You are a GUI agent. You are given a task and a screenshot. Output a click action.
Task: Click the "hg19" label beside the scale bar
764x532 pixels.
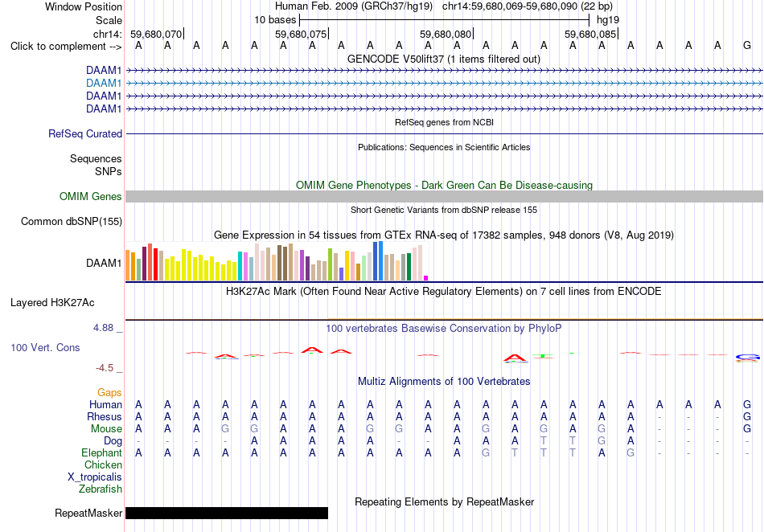tap(608, 20)
